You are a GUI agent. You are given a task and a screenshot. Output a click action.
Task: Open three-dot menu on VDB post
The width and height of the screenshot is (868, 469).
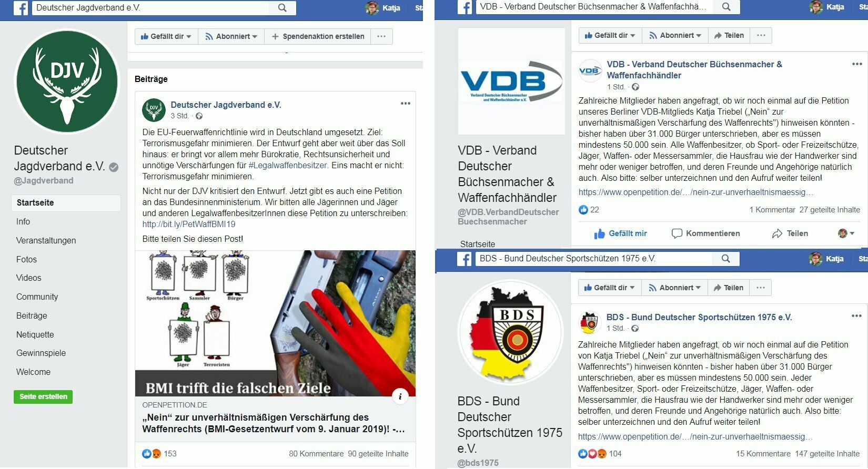(x=857, y=64)
